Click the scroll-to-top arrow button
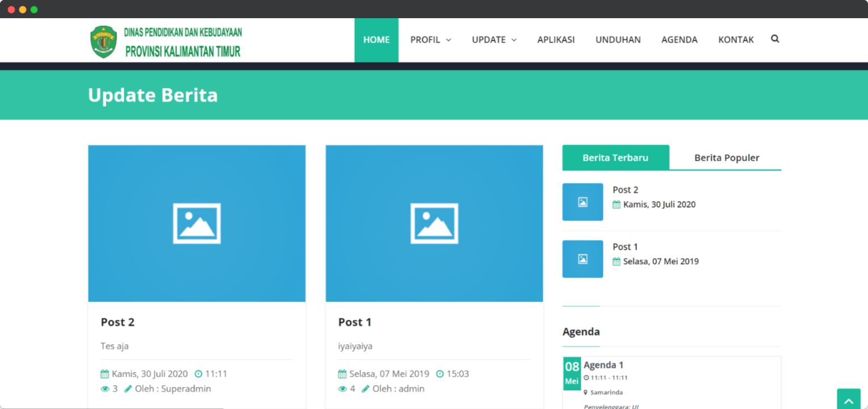 coord(849,400)
